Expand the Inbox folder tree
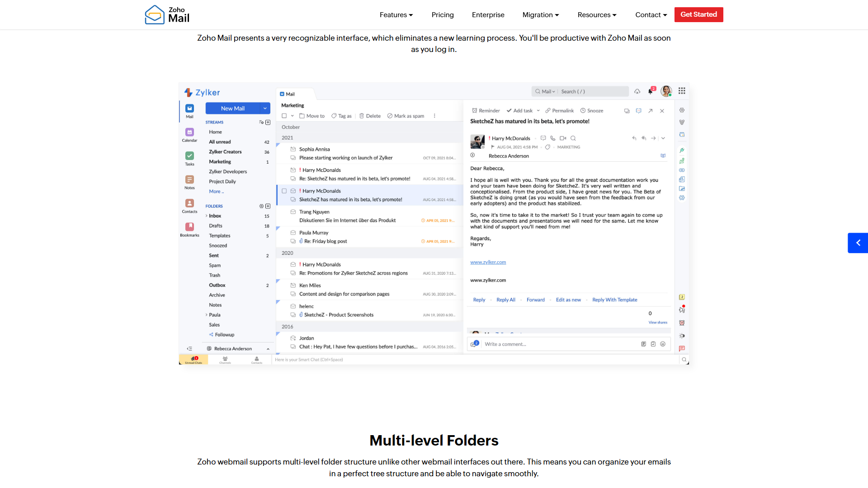The width and height of the screenshot is (868, 488). tap(207, 216)
